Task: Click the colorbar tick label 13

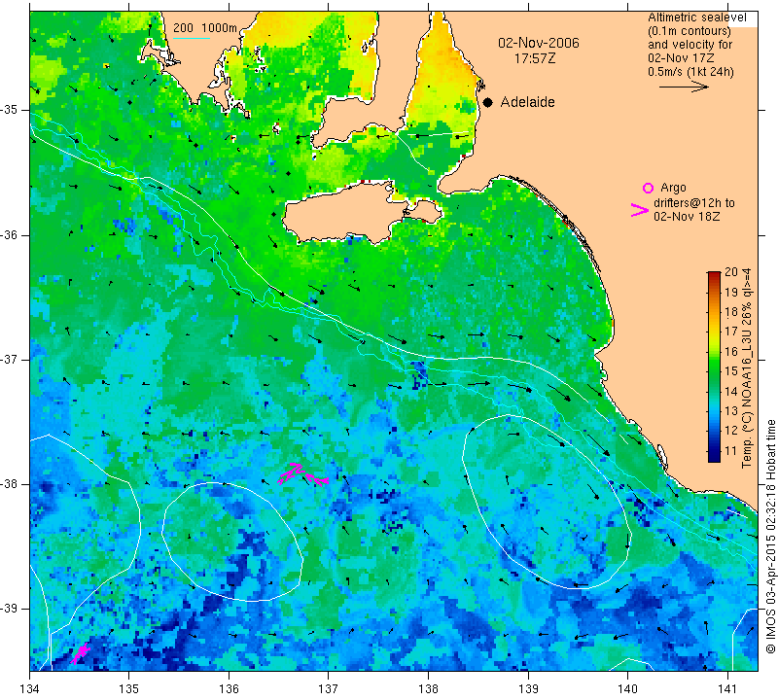Action: click(x=731, y=411)
